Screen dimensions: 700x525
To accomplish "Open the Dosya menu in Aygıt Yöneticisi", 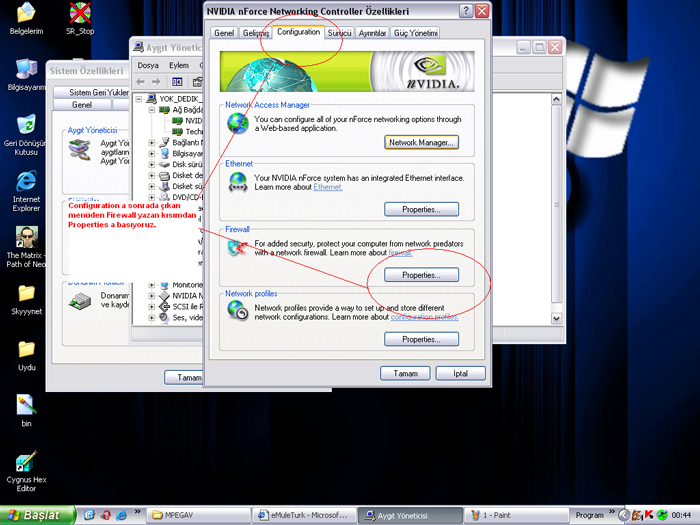I will pos(148,65).
